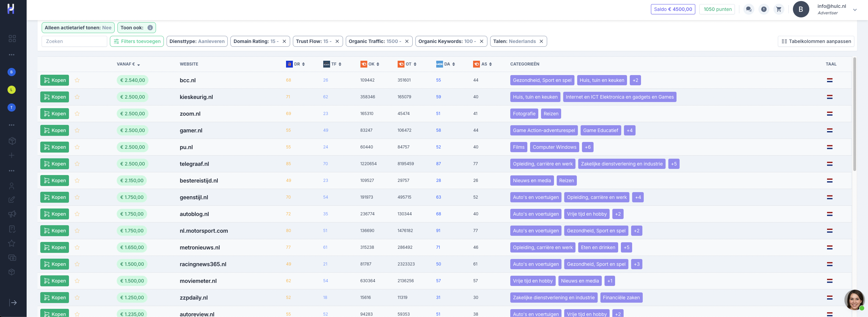Click Fotografie tag on zoom.nl
Image resolution: width=868 pixels, height=317 pixels.
coord(524,114)
